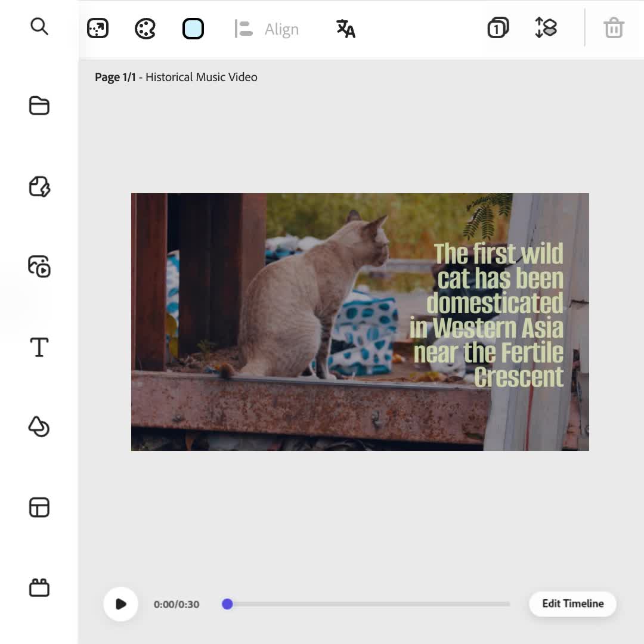Open the Elements shapes panel
This screenshot has height=644, width=644.
(39, 427)
